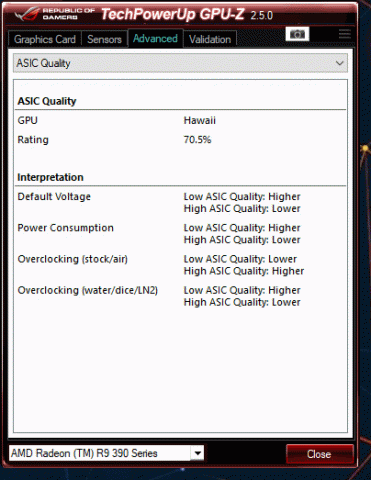
Task: Click the Power Consumption row label
Action: 66,228
